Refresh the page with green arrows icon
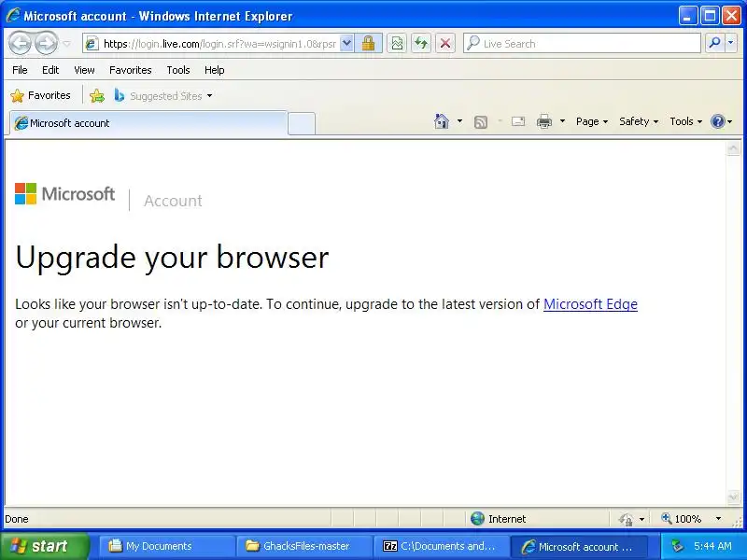 pos(421,44)
